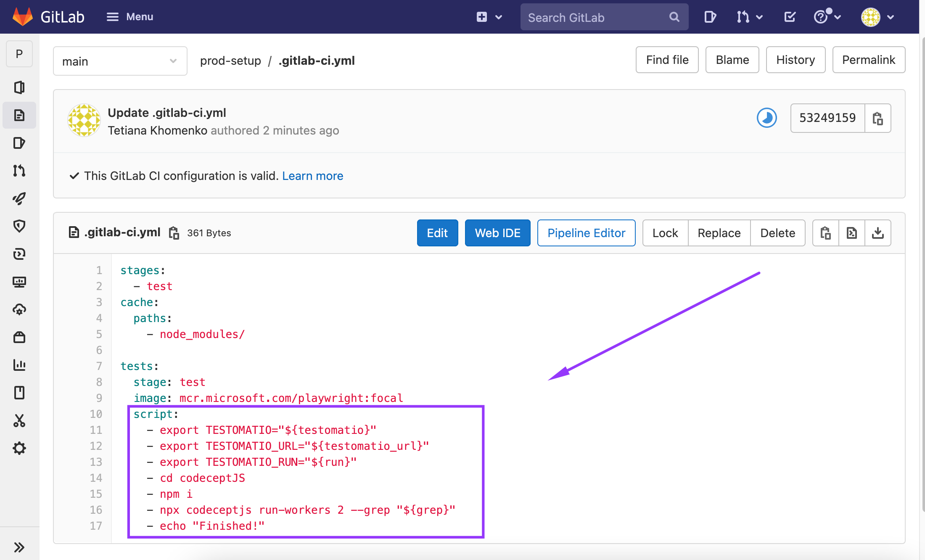View running pipeline status icon
The image size is (925, 560).
[766, 118]
